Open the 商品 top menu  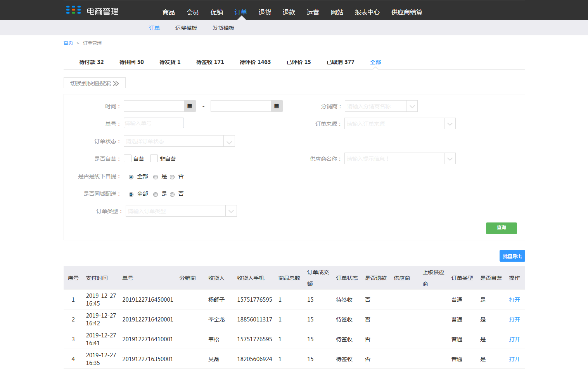coord(169,12)
